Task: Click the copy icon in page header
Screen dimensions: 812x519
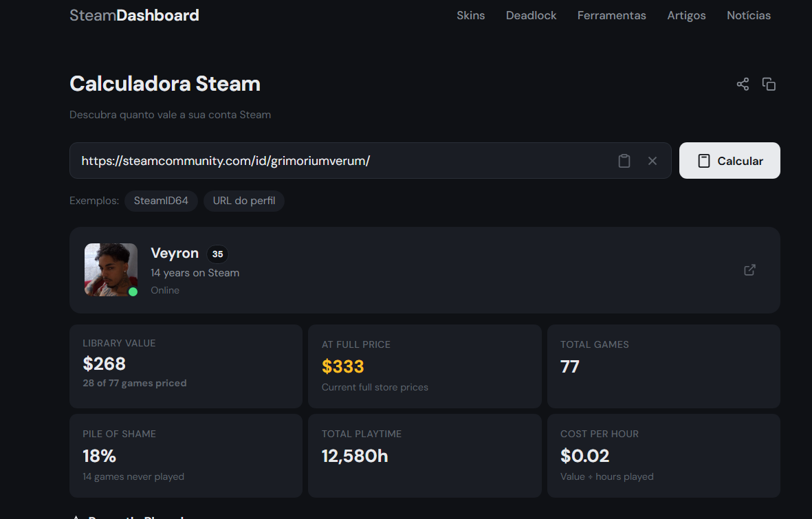Action: click(x=769, y=84)
